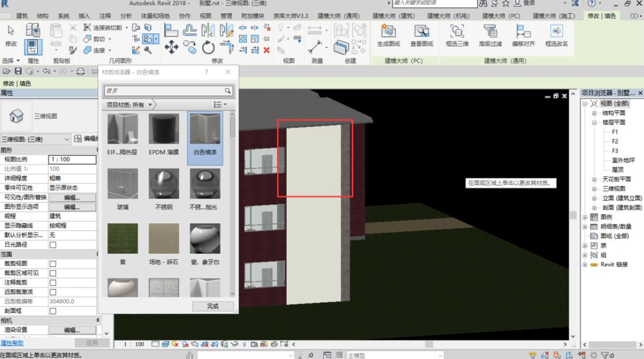
Task: Click the Measure tool icon
Action: tap(315, 47)
